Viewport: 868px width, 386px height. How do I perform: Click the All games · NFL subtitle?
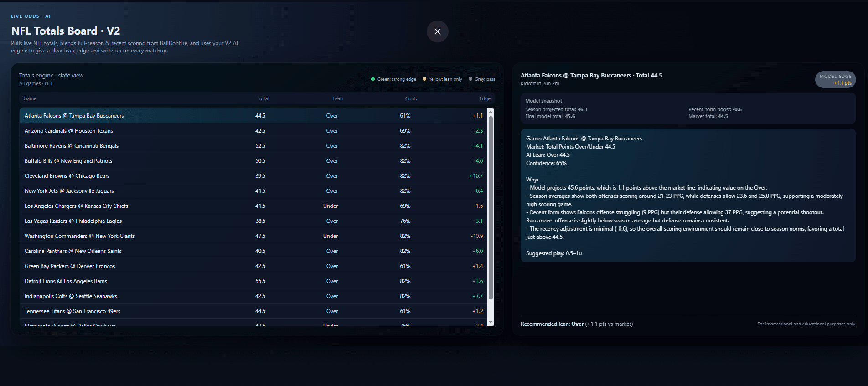click(36, 83)
